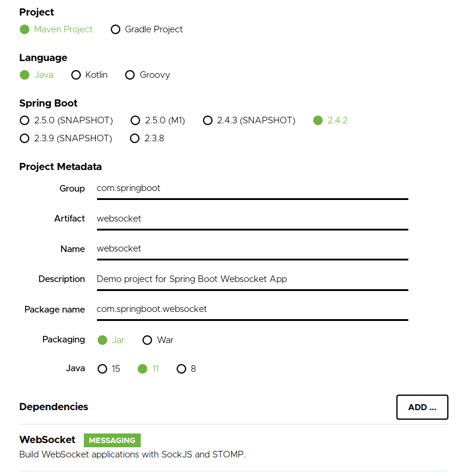Choose Kotlin as the language
Viewport: 467px width, 476px height.
coord(89,75)
